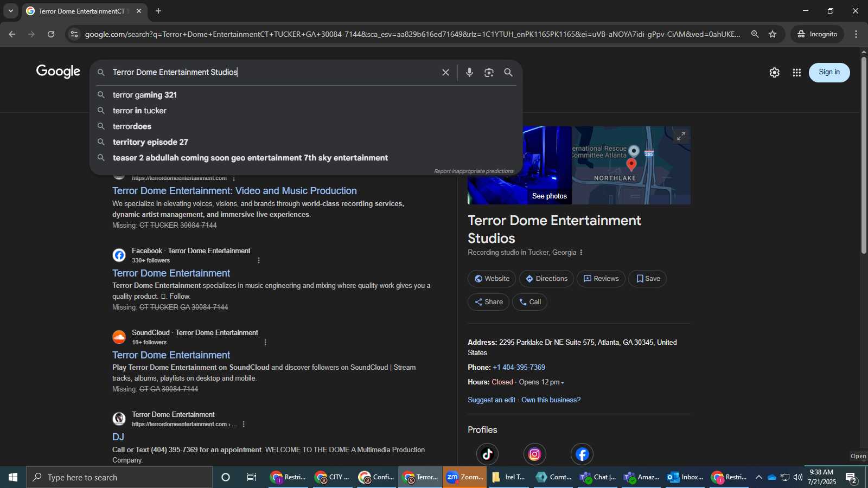868x488 pixels.
Task: Bookmark this page with star icon
Action: point(773,34)
